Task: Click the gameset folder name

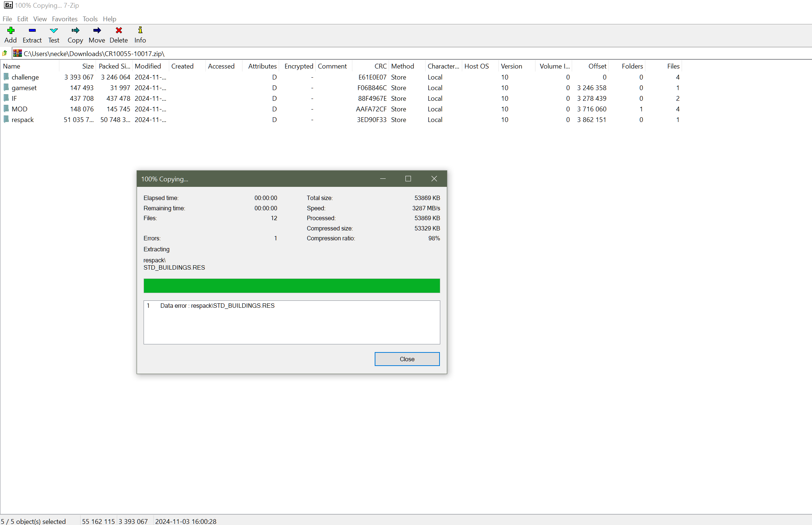Action: [x=24, y=88]
